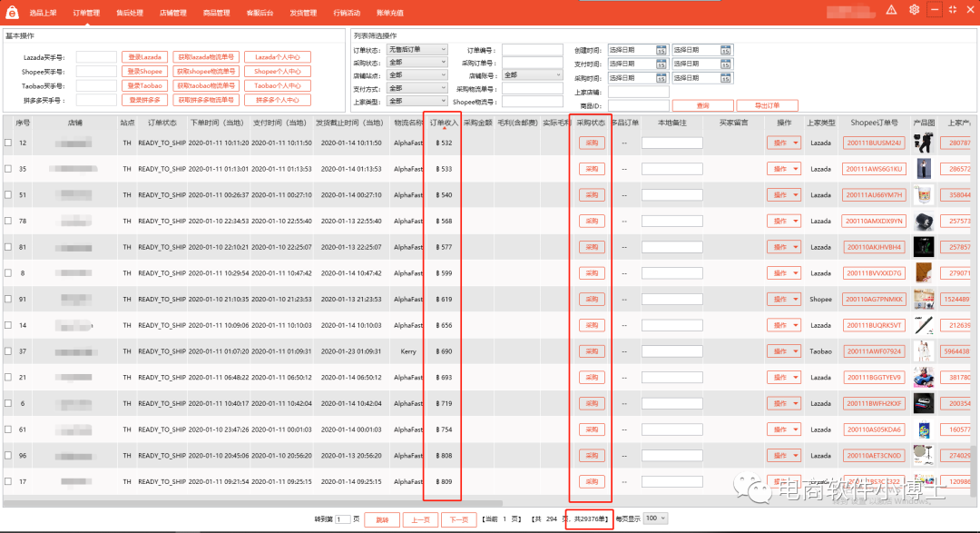Switch to the 账单充值 tab

tap(390, 13)
